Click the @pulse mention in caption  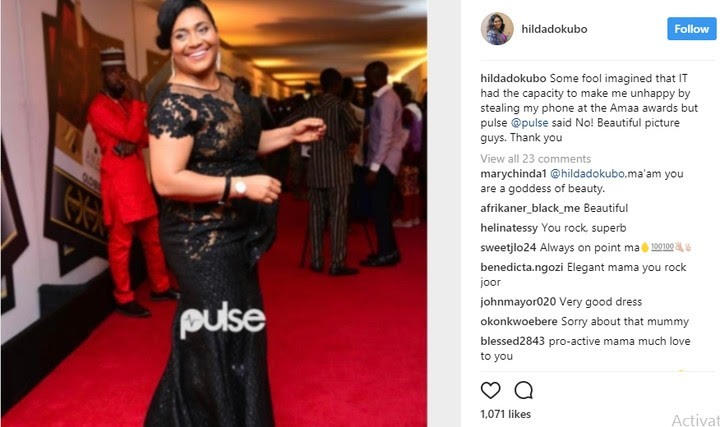tap(529, 123)
